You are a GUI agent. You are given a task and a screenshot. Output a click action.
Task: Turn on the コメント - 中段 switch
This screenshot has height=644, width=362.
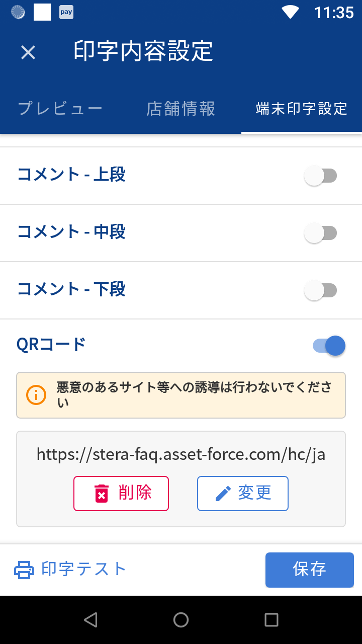pos(320,233)
